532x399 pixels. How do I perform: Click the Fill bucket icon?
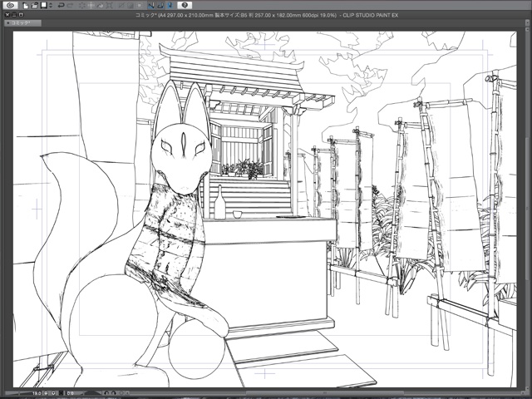click(101, 5)
